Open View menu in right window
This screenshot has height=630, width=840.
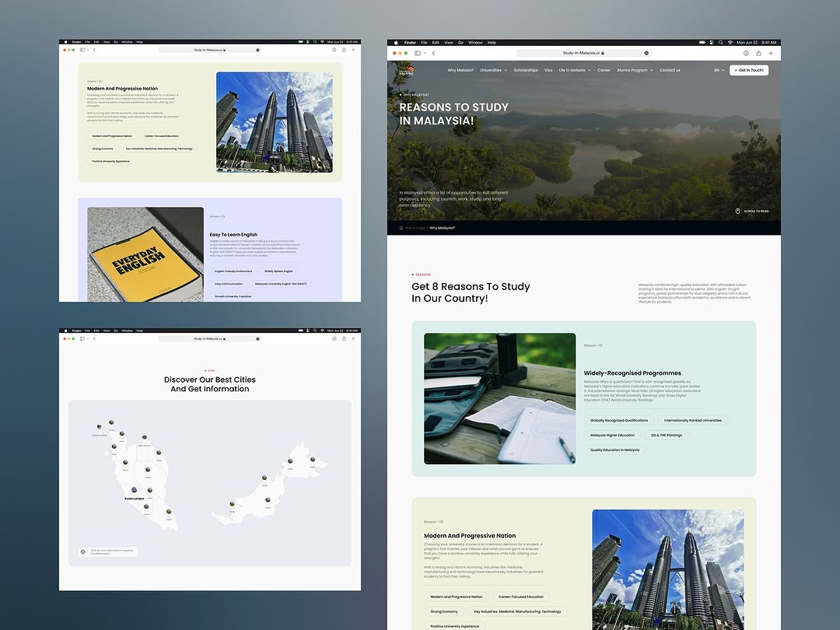pos(449,42)
